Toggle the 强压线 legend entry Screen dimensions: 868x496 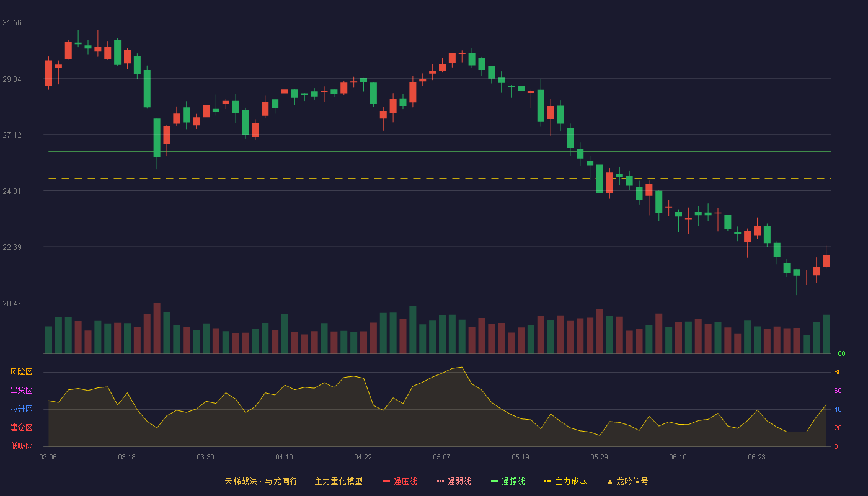click(x=400, y=481)
